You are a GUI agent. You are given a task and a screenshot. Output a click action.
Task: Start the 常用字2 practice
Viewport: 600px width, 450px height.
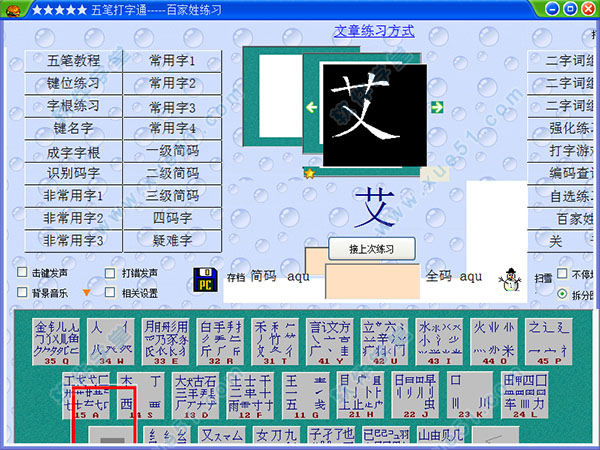click(x=172, y=83)
